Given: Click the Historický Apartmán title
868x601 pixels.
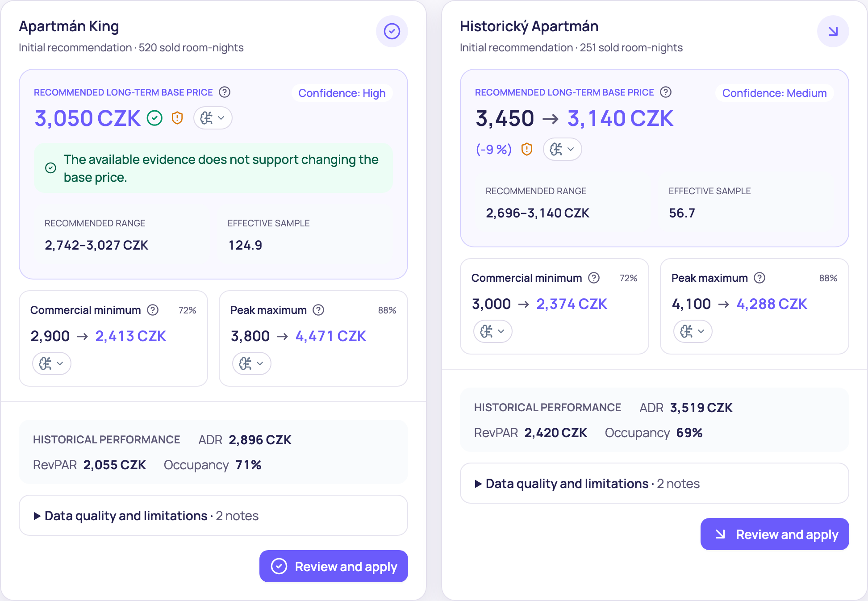Looking at the screenshot, I should click(x=529, y=26).
